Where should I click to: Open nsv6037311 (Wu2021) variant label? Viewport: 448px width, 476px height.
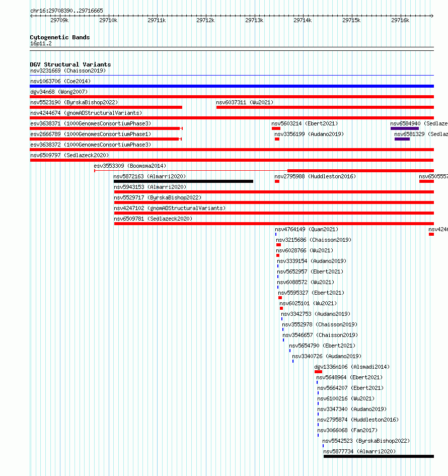coord(245,102)
